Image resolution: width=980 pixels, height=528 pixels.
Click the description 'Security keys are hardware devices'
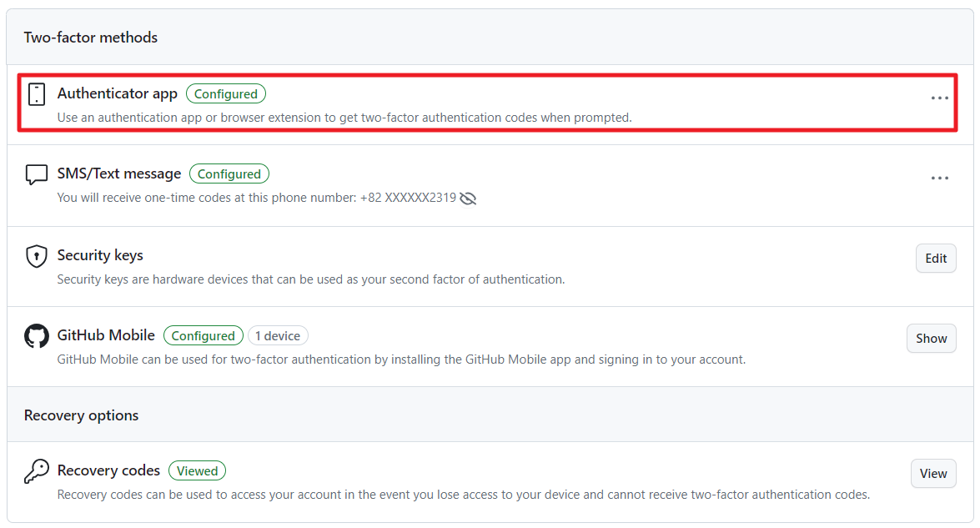tap(310, 279)
